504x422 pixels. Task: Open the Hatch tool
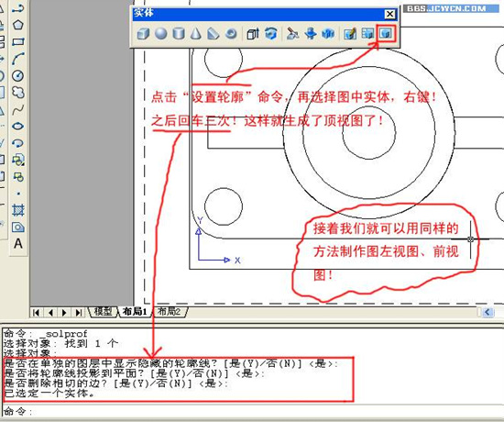point(18,210)
